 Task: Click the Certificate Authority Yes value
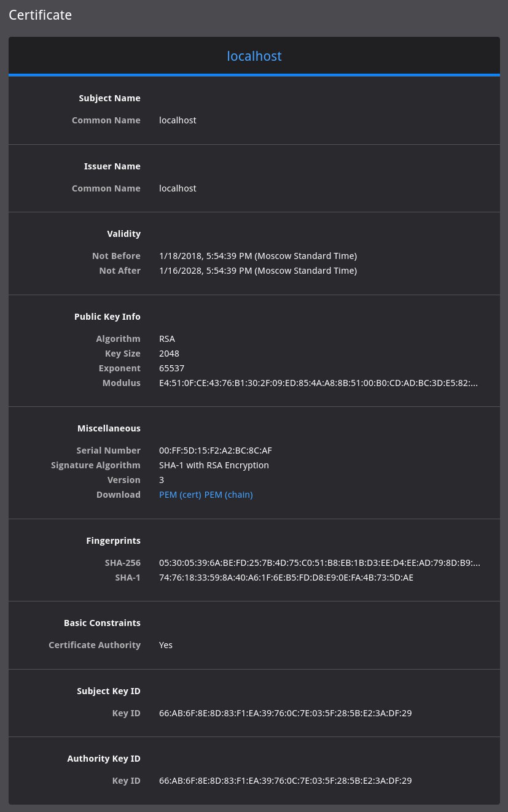(166, 645)
